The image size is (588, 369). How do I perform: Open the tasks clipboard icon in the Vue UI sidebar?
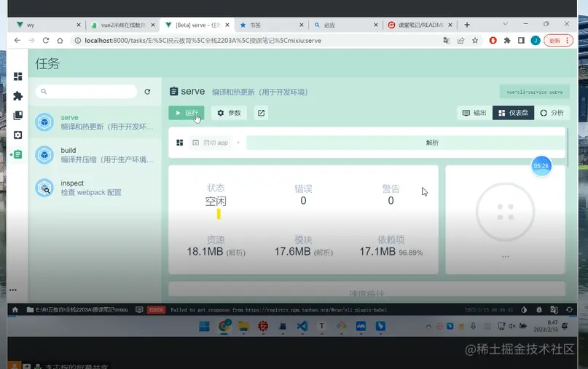tap(17, 154)
